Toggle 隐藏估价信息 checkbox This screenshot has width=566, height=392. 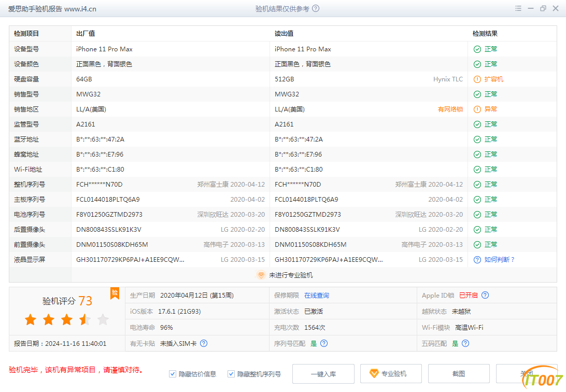pos(173,374)
